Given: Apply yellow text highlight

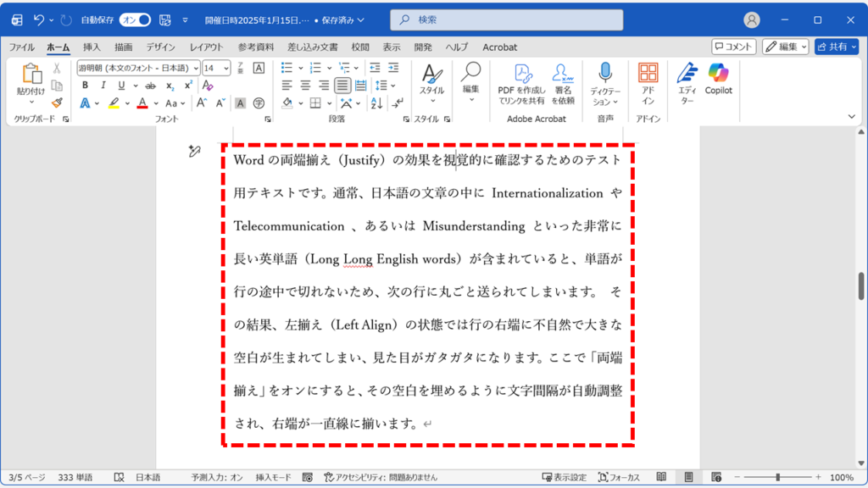Looking at the screenshot, I should [x=114, y=103].
